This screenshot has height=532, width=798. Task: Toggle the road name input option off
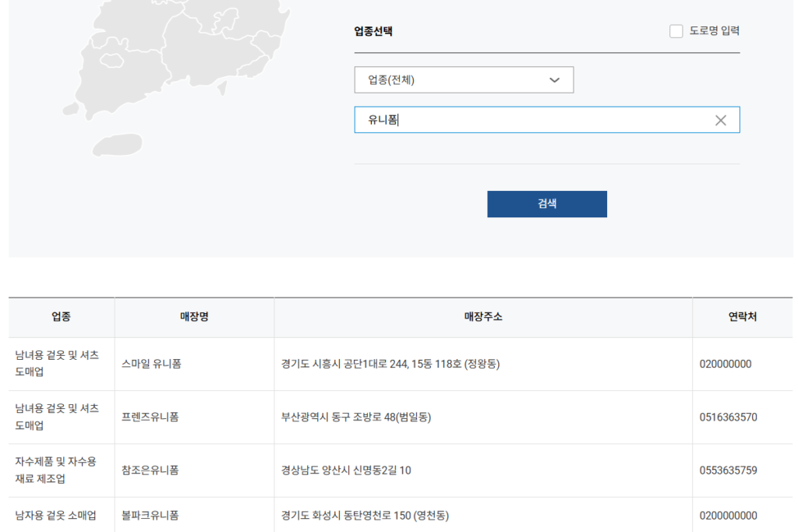(676, 31)
